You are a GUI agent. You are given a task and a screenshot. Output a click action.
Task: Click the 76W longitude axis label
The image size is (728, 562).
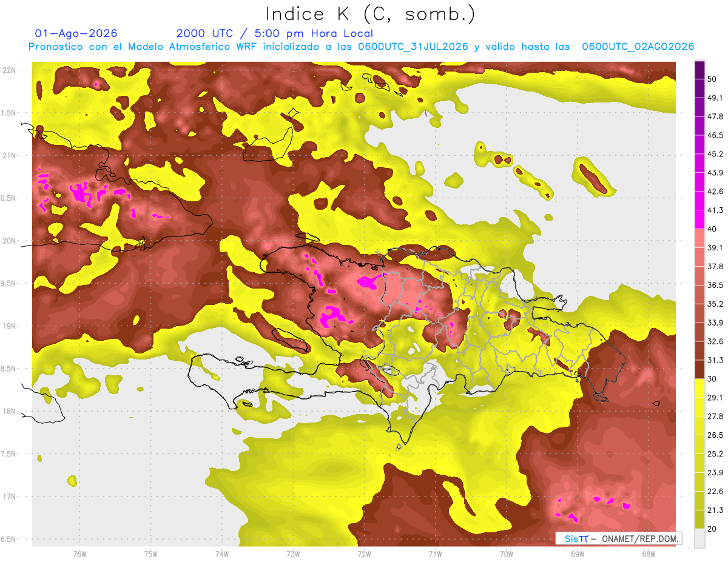coord(79,553)
